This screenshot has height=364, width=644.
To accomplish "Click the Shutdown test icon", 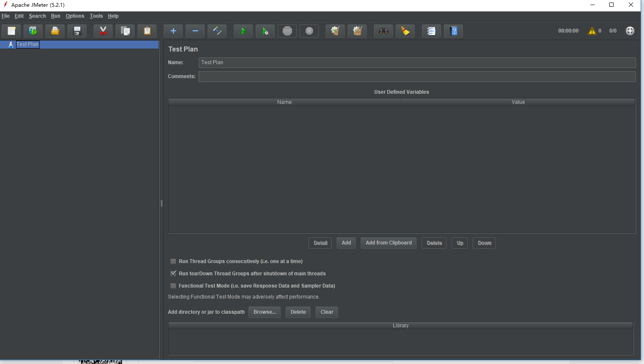I will [309, 31].
